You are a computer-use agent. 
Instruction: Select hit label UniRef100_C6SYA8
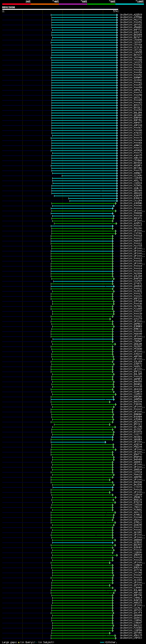point(131,58)
